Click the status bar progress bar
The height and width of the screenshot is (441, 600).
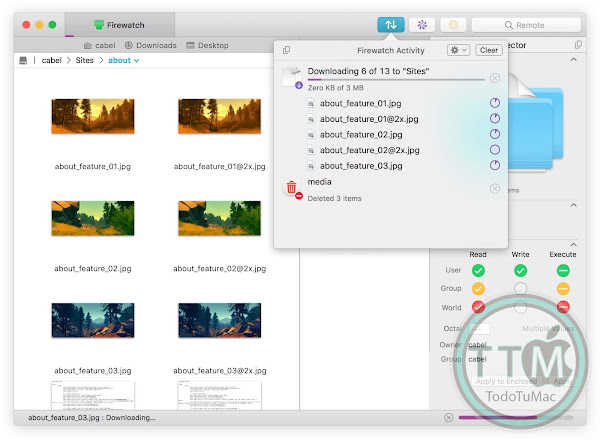516,417
